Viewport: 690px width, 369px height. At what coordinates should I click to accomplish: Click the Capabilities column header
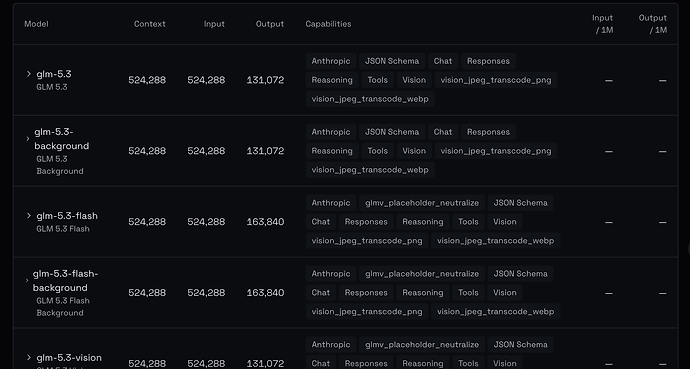(x=328, y=24)
